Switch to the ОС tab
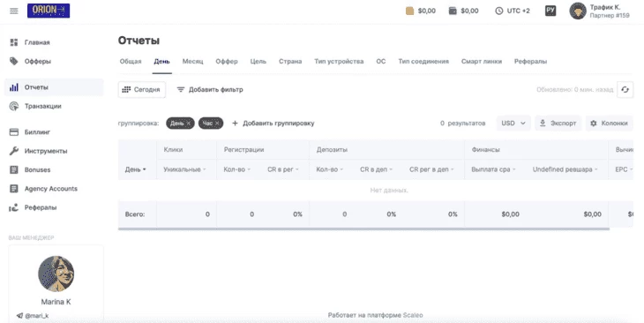 point(381,61)
